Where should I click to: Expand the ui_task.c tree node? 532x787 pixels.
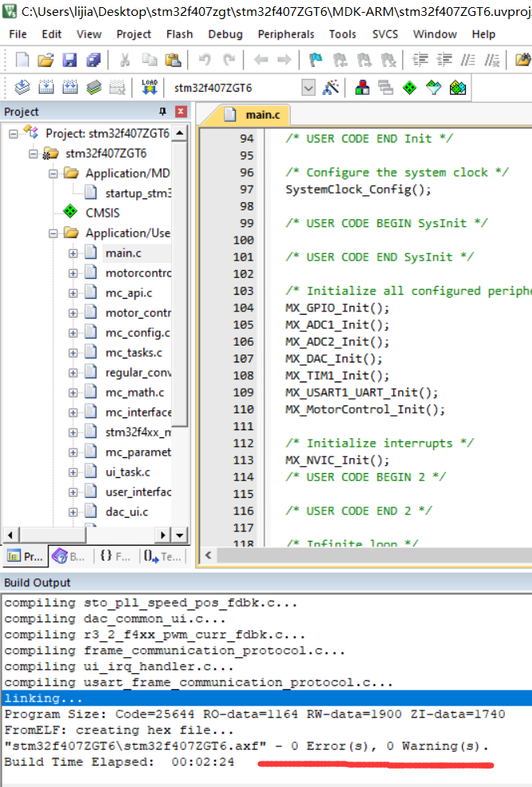(73, 472)
